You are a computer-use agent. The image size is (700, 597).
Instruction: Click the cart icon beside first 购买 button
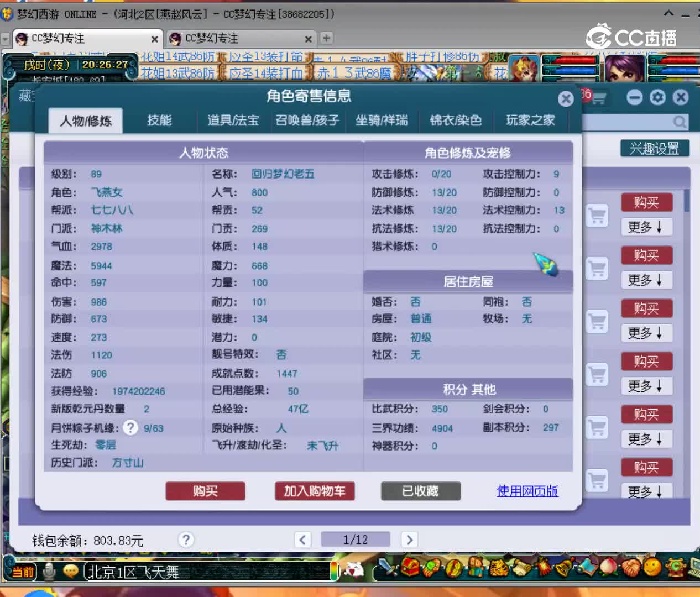pyautogui.click(x=597, y=216)
